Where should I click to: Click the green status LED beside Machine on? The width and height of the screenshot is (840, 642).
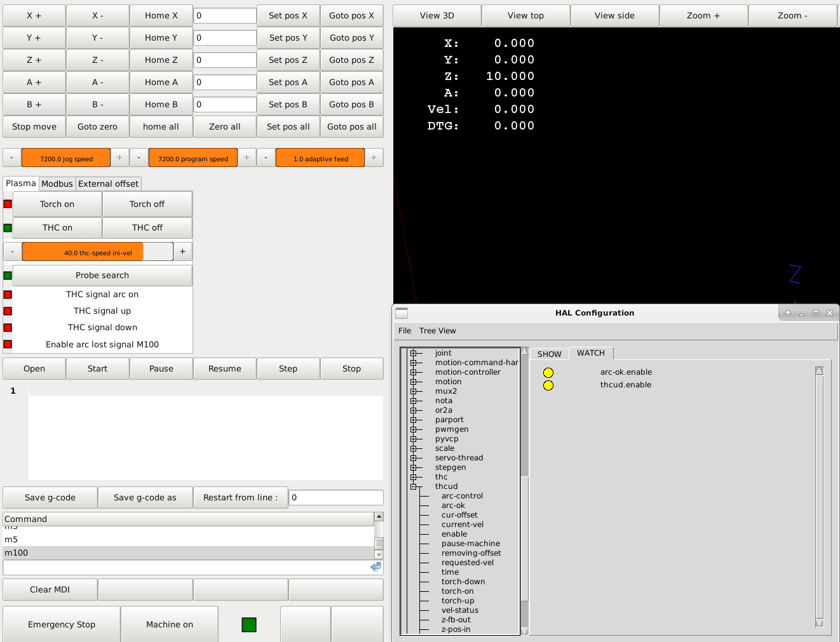click(249, 625)
